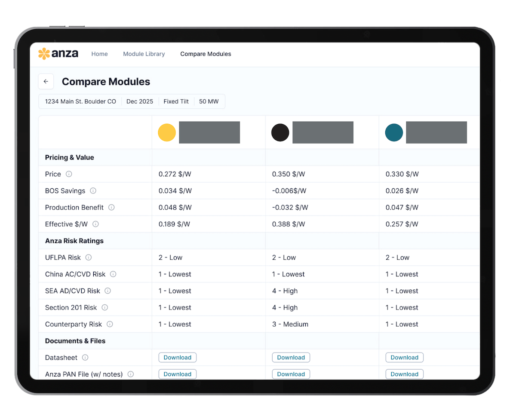Open the 50 MW size selector

tap(209, 101)
